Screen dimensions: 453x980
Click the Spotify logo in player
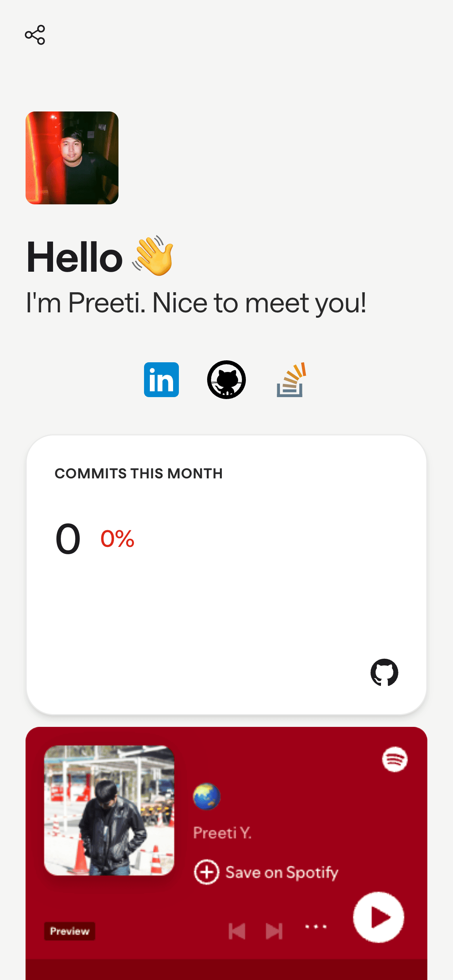(395, 759)
